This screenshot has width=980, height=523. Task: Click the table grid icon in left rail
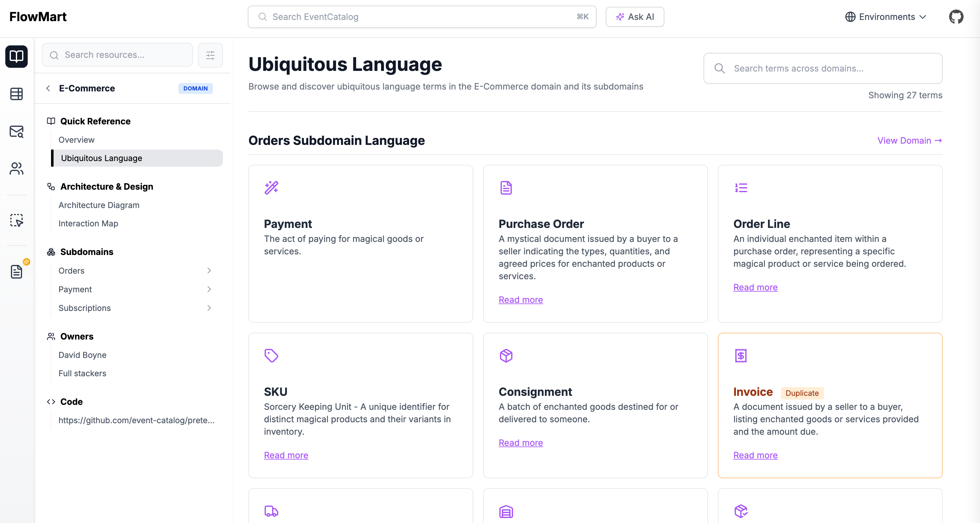[16, 94]
